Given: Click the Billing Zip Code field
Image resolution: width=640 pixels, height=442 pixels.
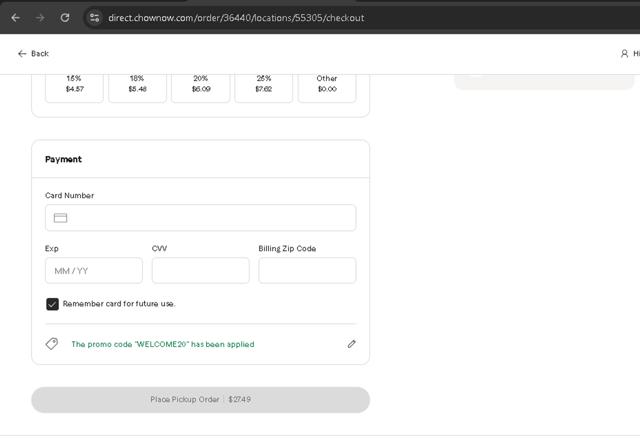Looking at the screenshot, I should (307, 271).
